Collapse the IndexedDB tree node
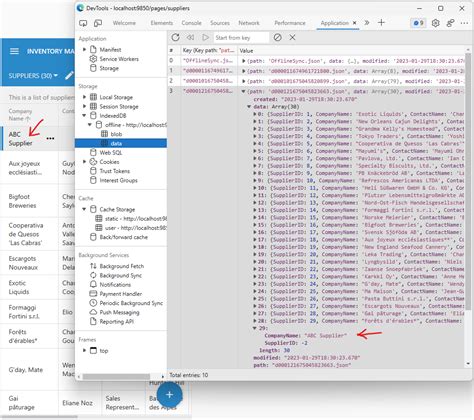This screenshot has height=420, width=474. click(84, 115)
